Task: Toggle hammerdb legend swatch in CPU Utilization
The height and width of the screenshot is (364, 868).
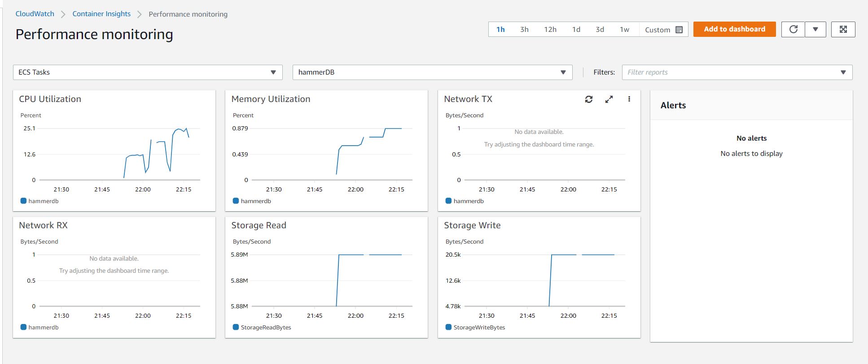Action: (x=23, y=201)
